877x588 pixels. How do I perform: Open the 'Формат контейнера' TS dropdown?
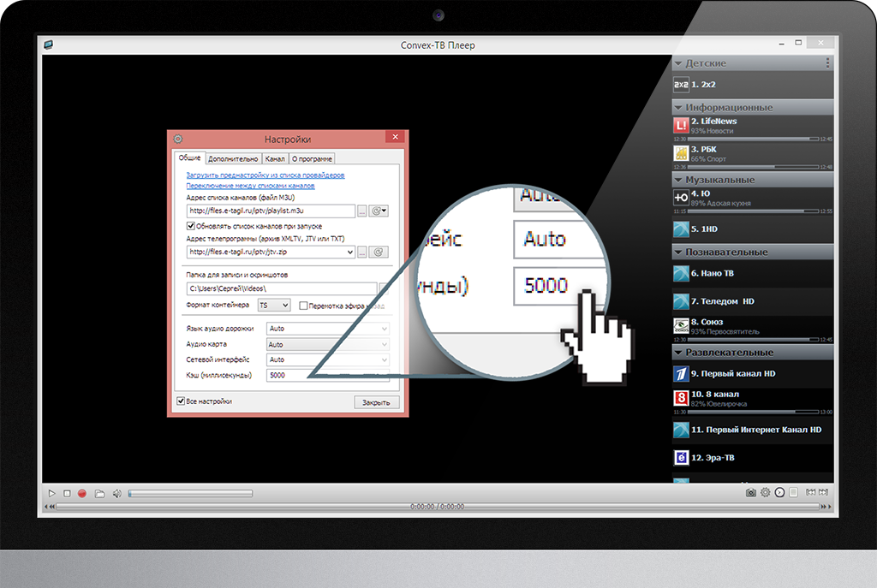pos(274,306)
